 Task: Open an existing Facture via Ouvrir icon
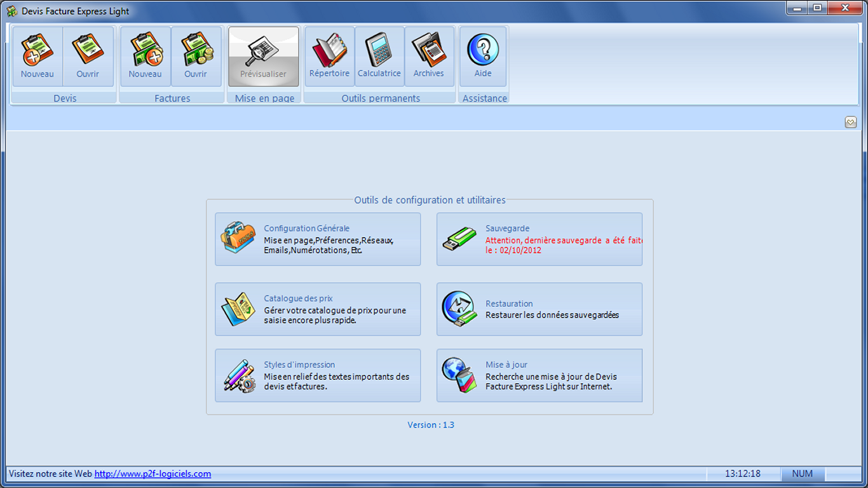pyautogui.click(x=196, y=56)
